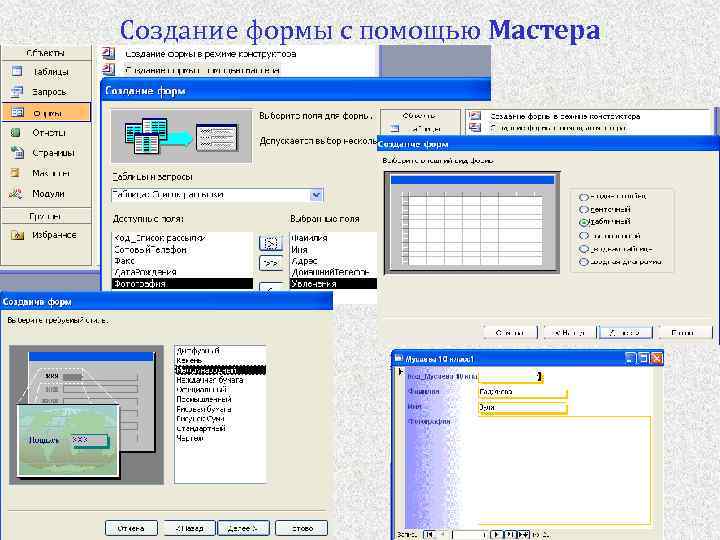Click the record selector arrow in the form
Image resolution: width=720 pixels, height=540 pixels.
click(400, 371)
